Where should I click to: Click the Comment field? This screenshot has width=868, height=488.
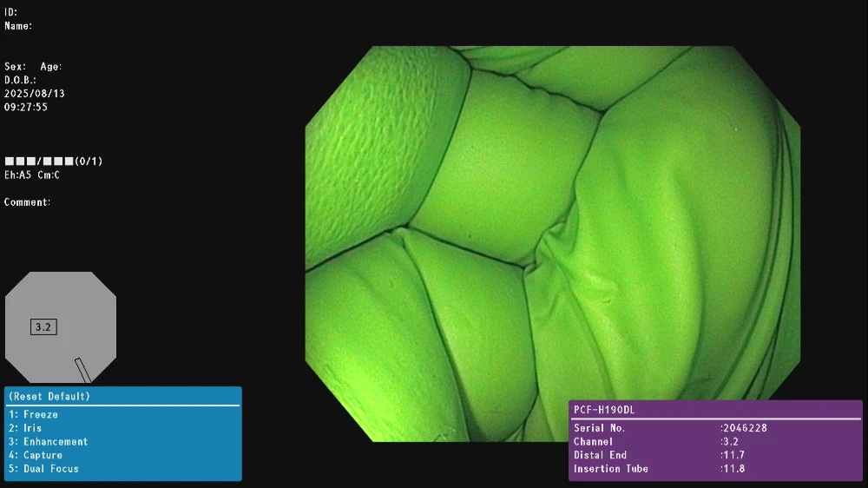coord(27,202)
